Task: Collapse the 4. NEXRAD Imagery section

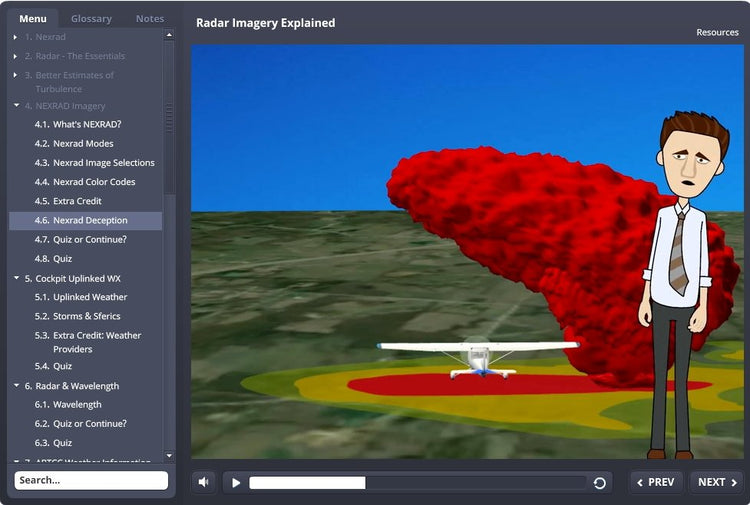Action: tap(16, 105)
